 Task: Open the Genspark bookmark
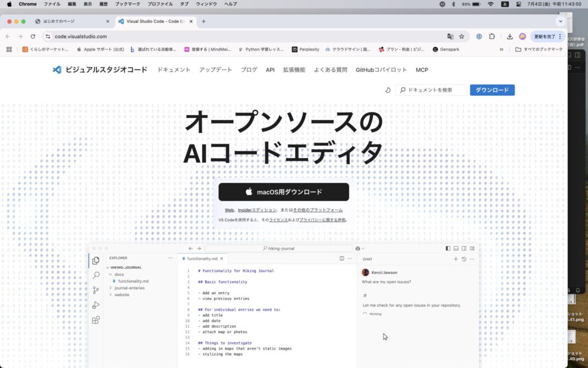(x=446, y=49)
